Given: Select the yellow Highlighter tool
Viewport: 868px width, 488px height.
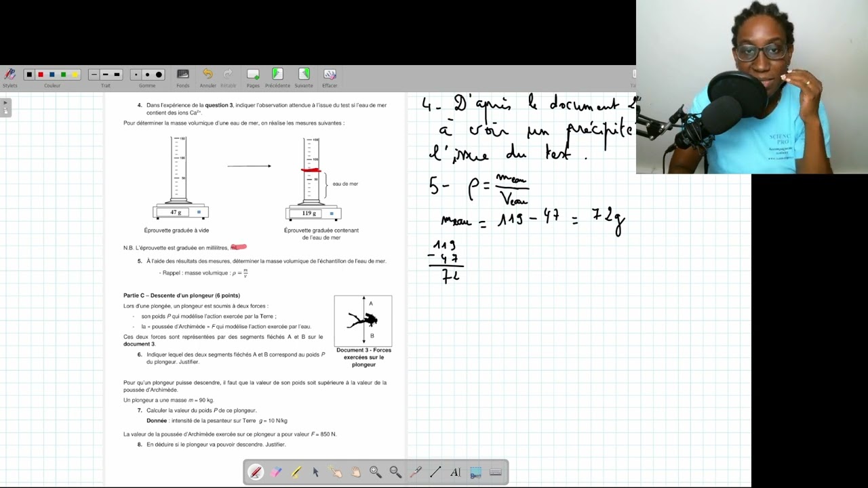Looking at the screenshot, I should (x=296, y=472).
